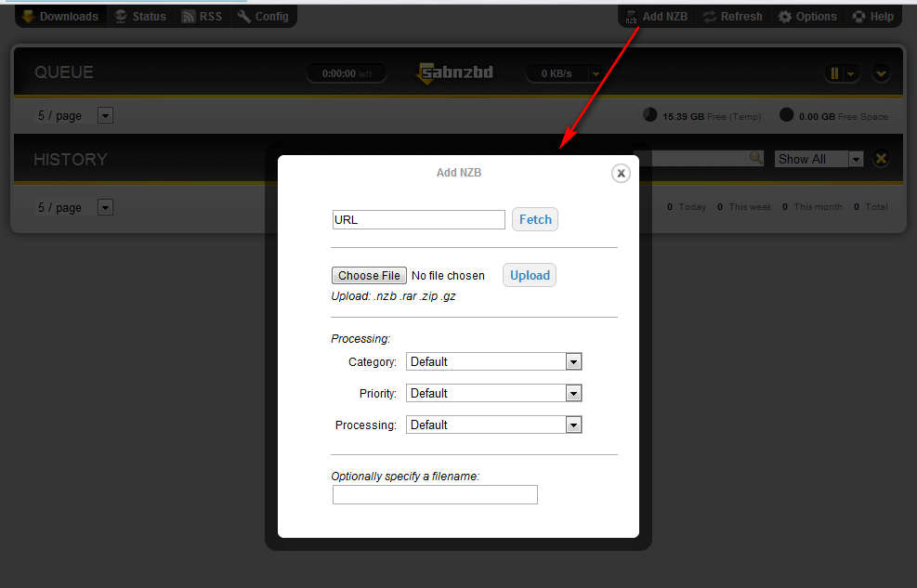917x588 pixels.
Task: Click the 0 Today history stat
Action: click(687, 207)
